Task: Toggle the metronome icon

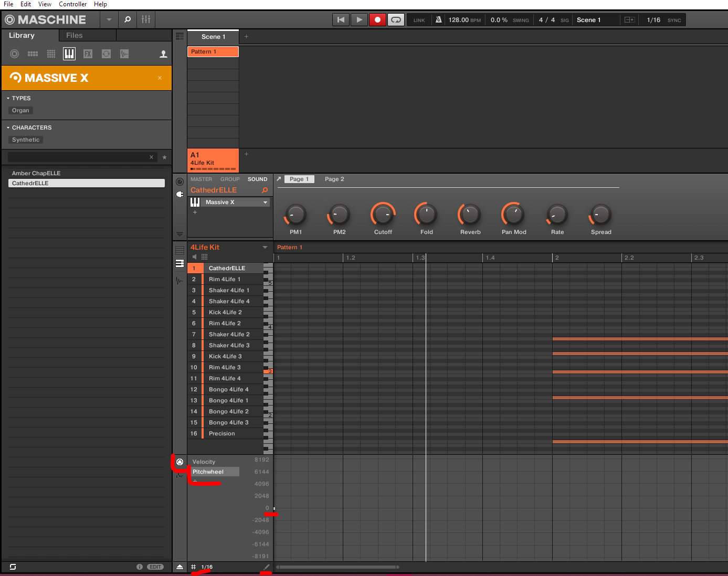Action: (438, 19)
